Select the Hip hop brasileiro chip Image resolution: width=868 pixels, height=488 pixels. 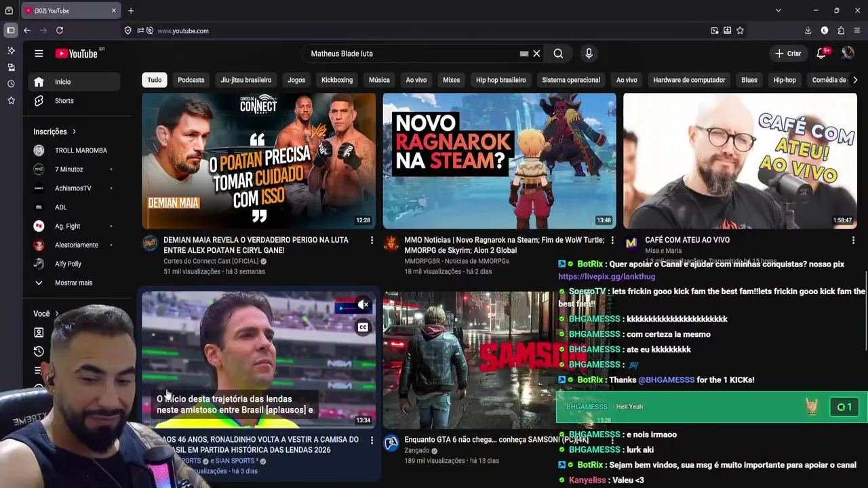click(500, 80)
